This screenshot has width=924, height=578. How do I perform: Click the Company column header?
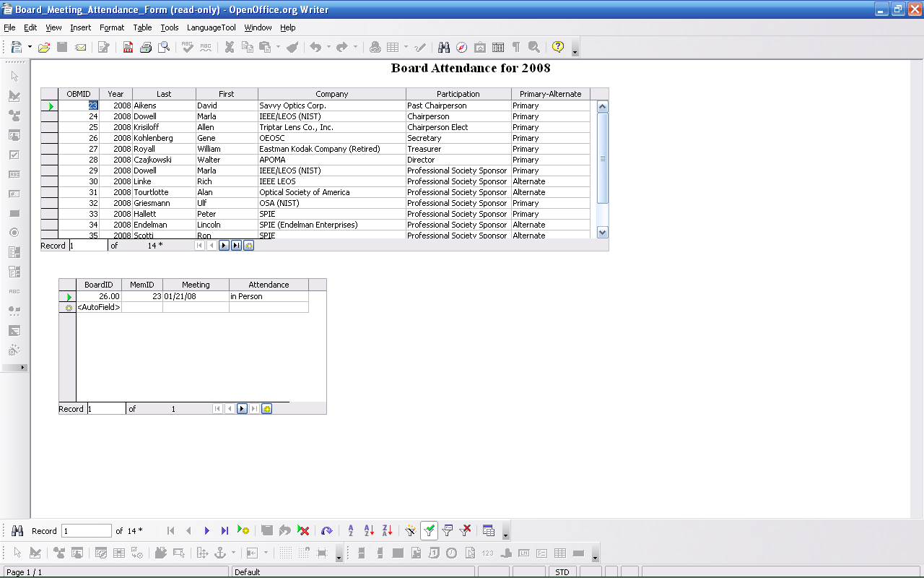coord(331,94)
